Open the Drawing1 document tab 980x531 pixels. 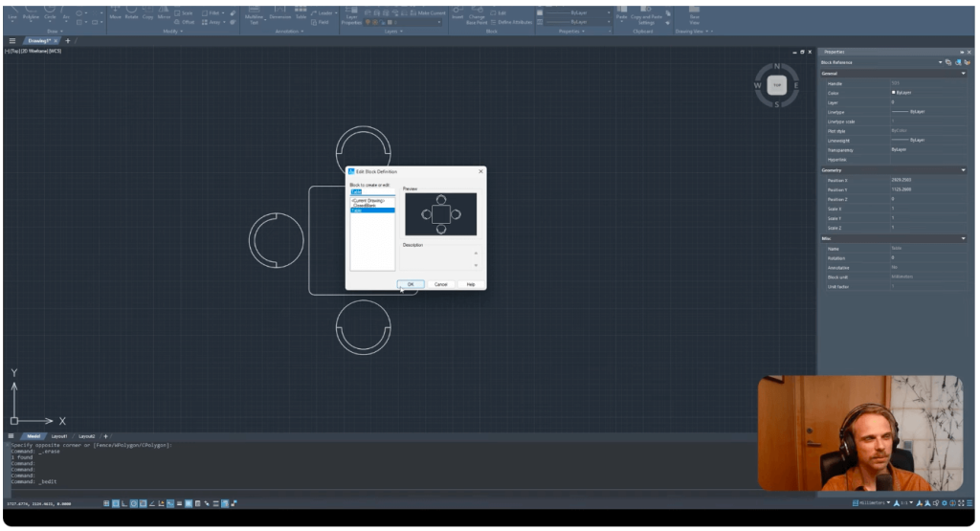40,41
